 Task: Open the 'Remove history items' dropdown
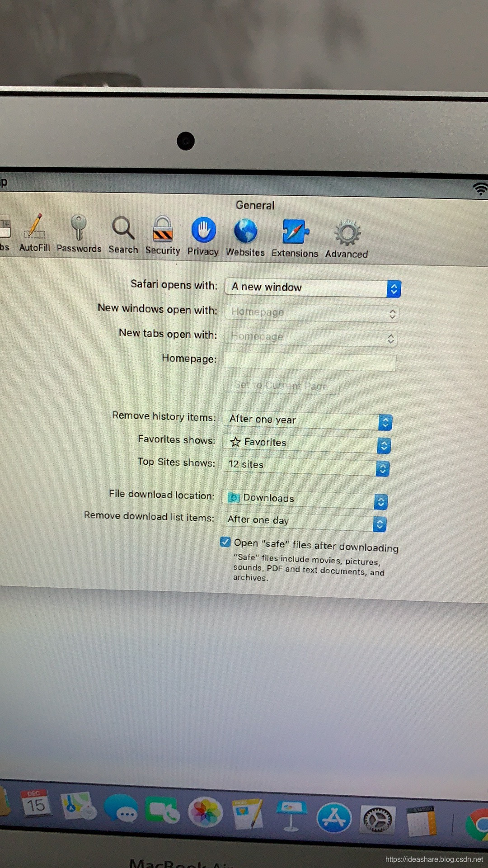point(307,420)
